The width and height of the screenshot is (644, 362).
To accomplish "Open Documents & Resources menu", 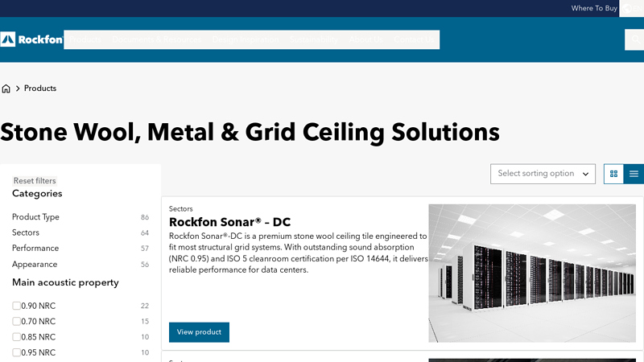I will (156, 39).
